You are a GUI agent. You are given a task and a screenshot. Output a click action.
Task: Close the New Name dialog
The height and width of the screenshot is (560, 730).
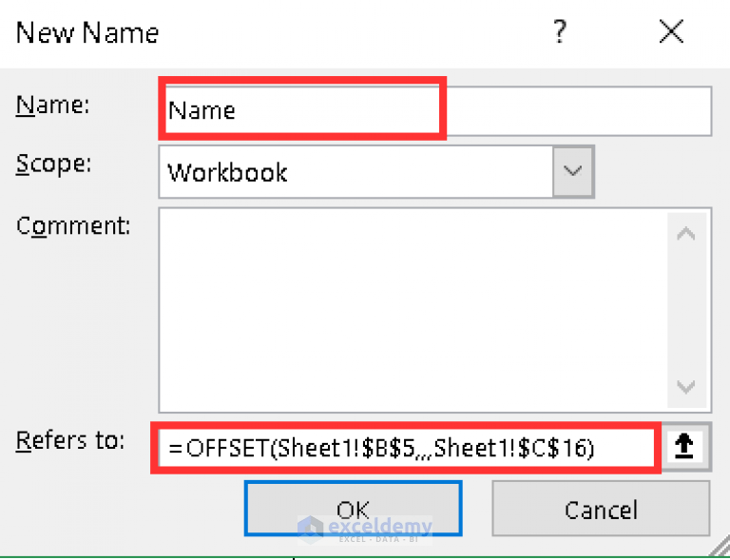tap(671, 31)
